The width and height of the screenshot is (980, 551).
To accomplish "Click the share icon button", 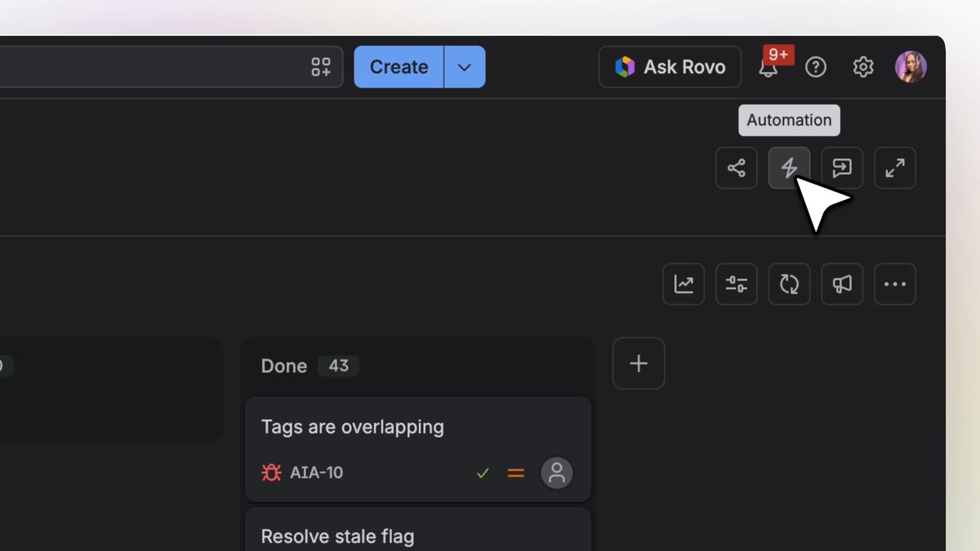I will [737, 168].
